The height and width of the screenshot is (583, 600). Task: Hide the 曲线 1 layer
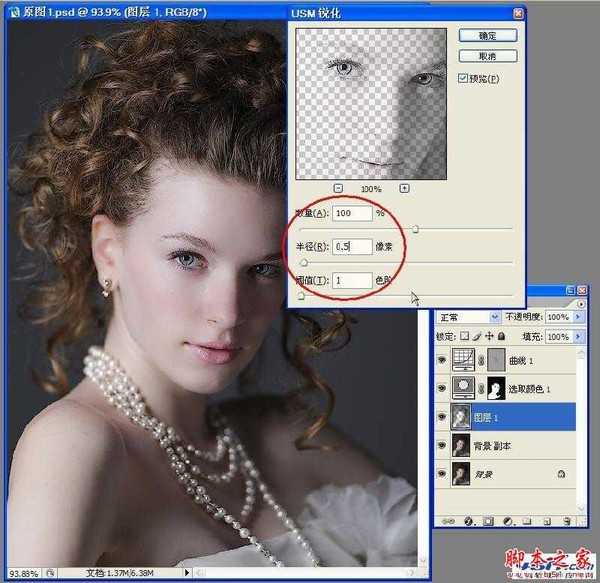tap(443, 359)
